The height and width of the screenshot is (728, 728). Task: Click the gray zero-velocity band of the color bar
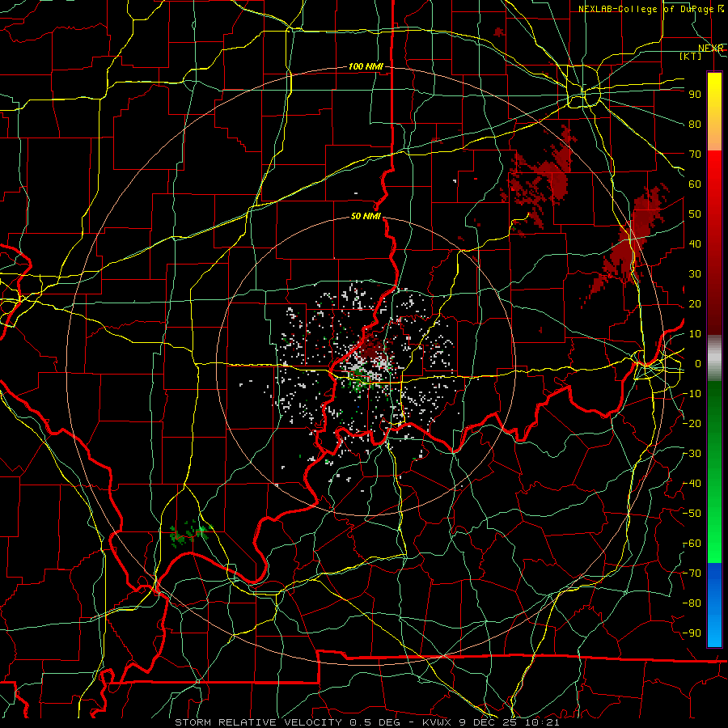pos(714,358)
